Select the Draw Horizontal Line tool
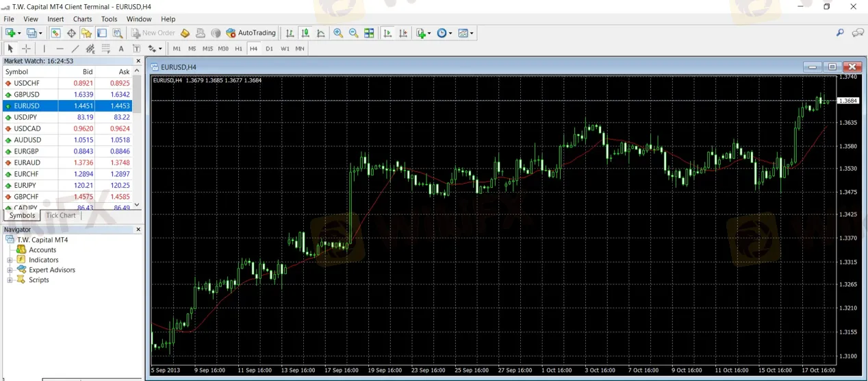868x381 pixels. pyautogui.click(x=60, y=49)
